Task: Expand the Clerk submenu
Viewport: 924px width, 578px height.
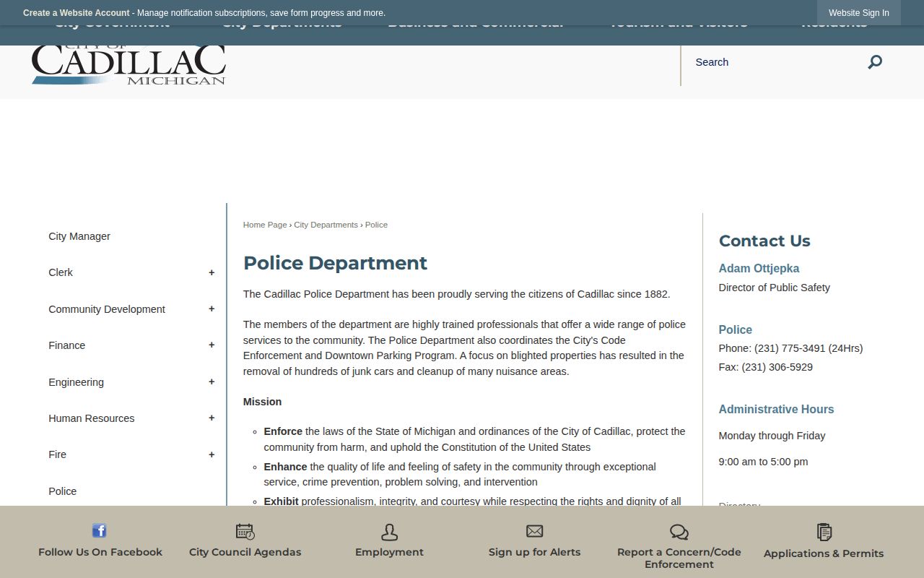Action: (x=212, y=272)
